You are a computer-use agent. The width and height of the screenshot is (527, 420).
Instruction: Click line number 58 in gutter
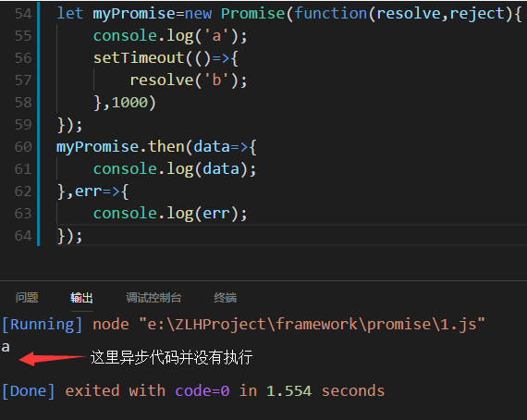point(23,103)
